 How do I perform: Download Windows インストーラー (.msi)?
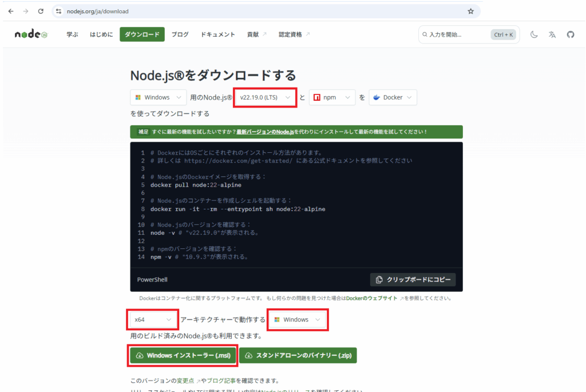pyautogui.click(x=183, y=355)
